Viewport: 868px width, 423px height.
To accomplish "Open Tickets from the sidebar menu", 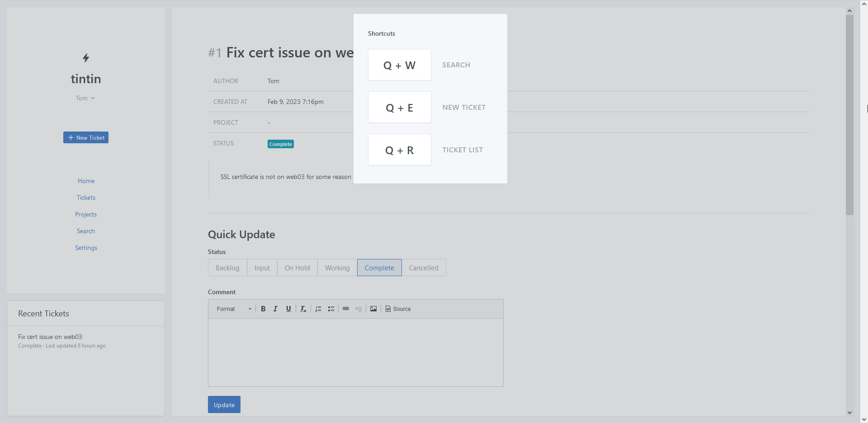I will pyautogui.click(x=86, y=198).
